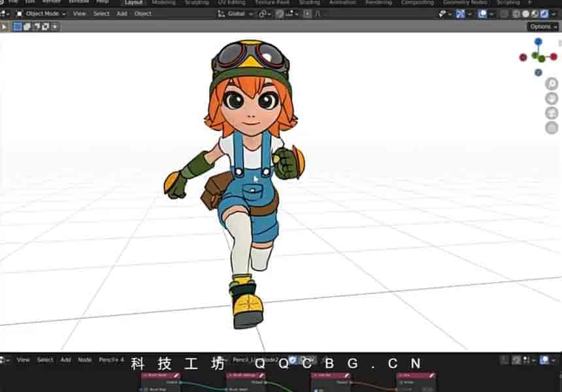Viewport: 562px width, 392px height.
Task: Open the gizmo settings dropdown arrow
Action: click(469, 14)
